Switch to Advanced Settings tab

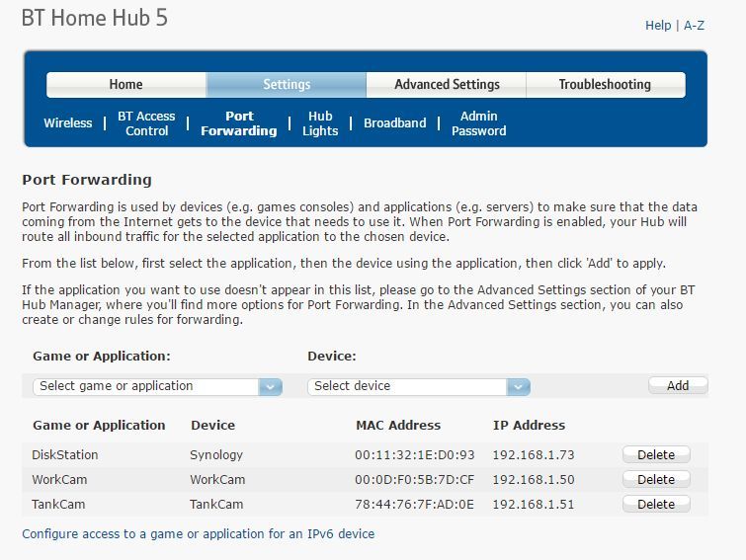point(447,85)
